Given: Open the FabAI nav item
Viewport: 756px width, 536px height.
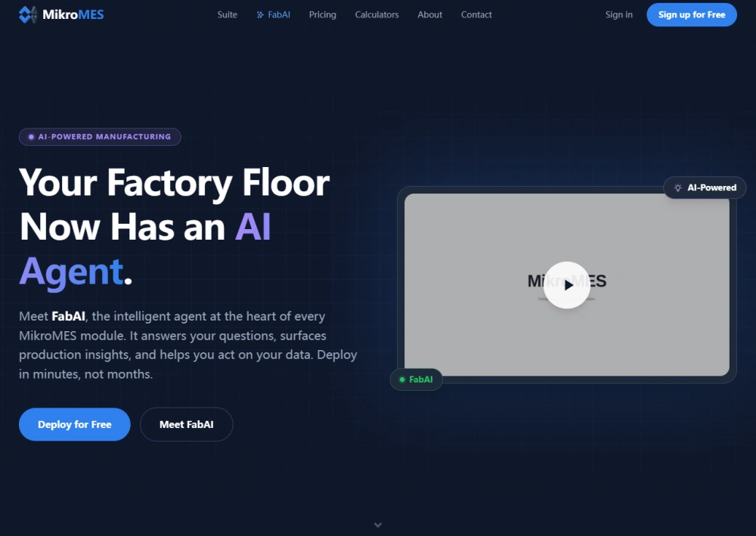Looking at the screenshot, I should point(274,15).
